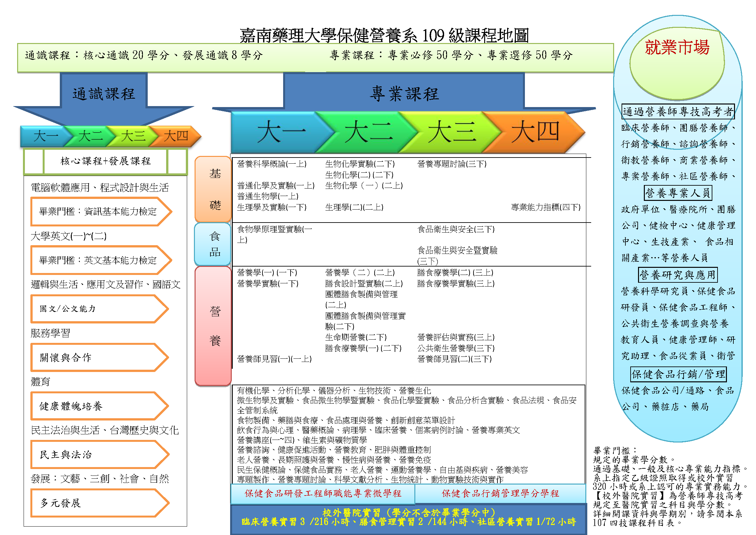Viewport: 756px width, 535px height.
Task: Click 公共衛生營養學(三下) course
Action: tap(456, 348)
